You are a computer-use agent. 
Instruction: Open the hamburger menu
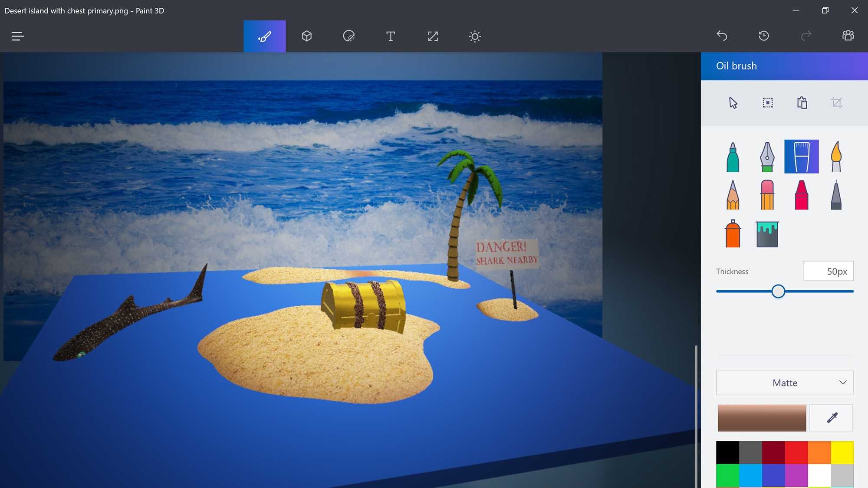[17, 36]
